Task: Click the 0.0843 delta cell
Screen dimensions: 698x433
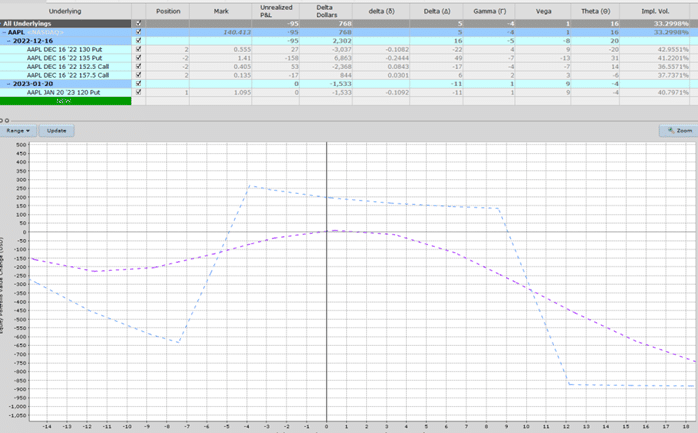Action: [x=398, y=67]
